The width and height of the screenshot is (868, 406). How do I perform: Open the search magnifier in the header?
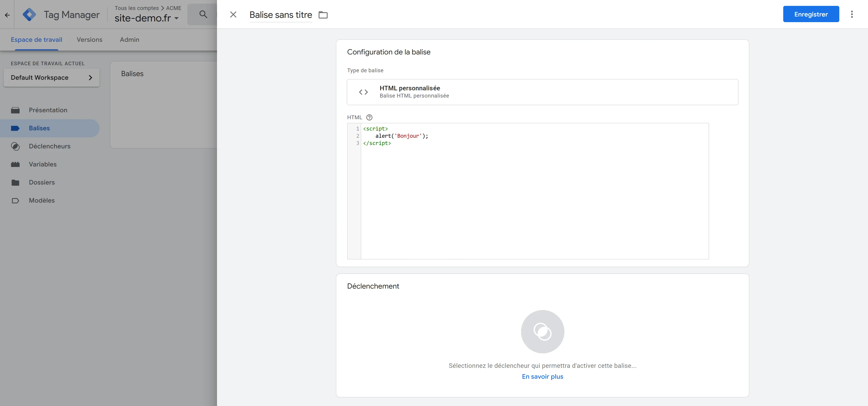pyautogui.click(x=203, y=14)
